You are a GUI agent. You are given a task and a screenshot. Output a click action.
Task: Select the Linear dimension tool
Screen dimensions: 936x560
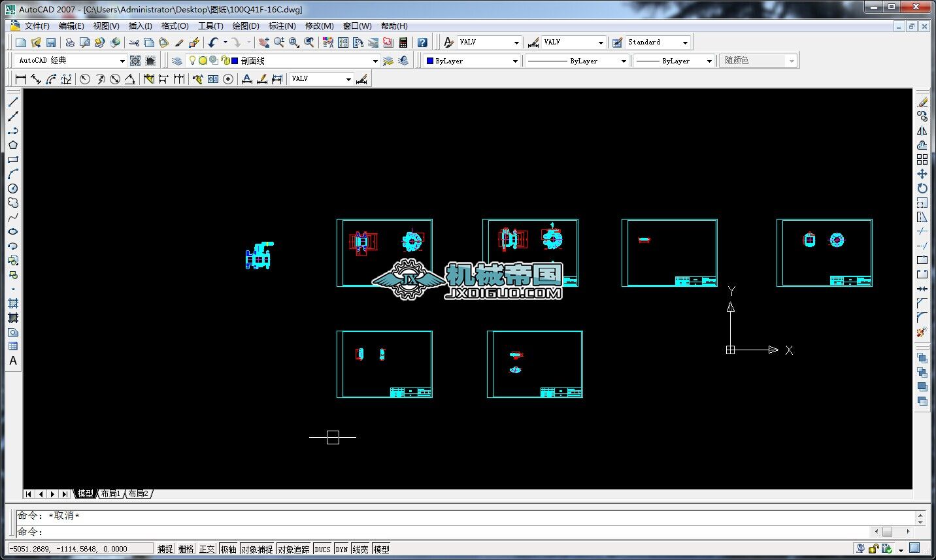(20, 79)
